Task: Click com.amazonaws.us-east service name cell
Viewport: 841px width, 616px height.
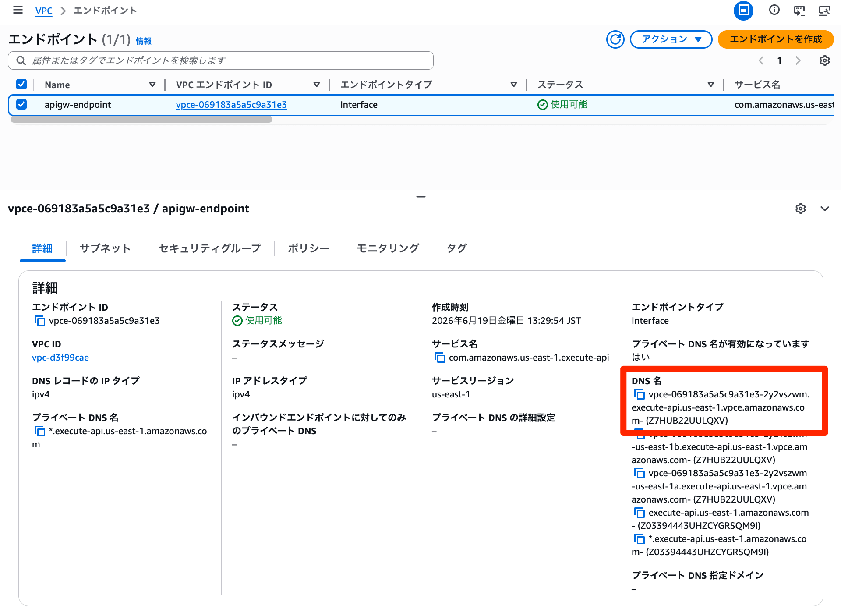Action: point(784,105)
